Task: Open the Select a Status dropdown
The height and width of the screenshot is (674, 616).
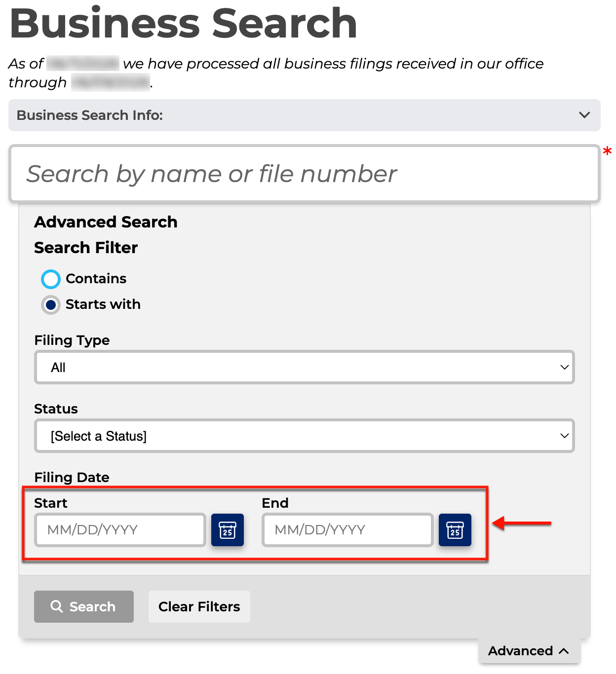Action: point(305,436)
